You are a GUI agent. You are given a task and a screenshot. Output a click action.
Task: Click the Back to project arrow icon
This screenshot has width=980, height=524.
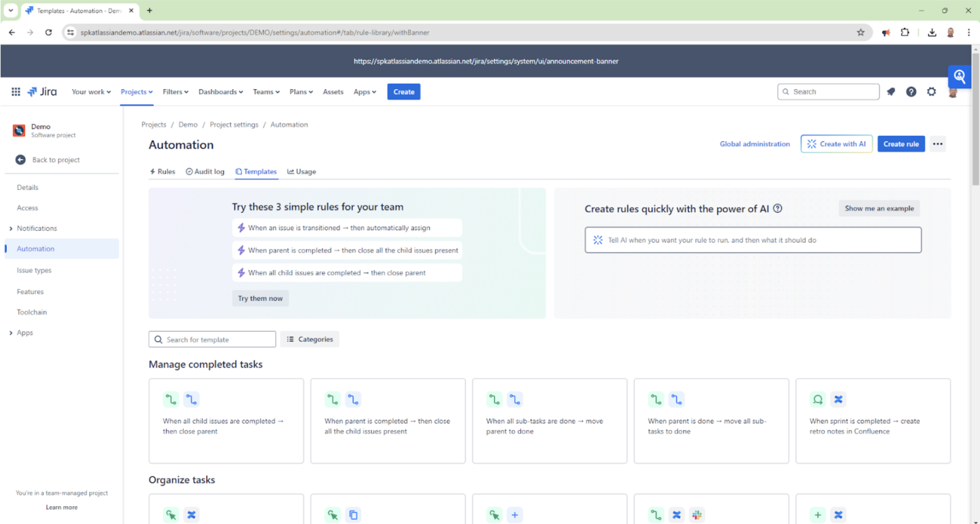click(21, 160)
